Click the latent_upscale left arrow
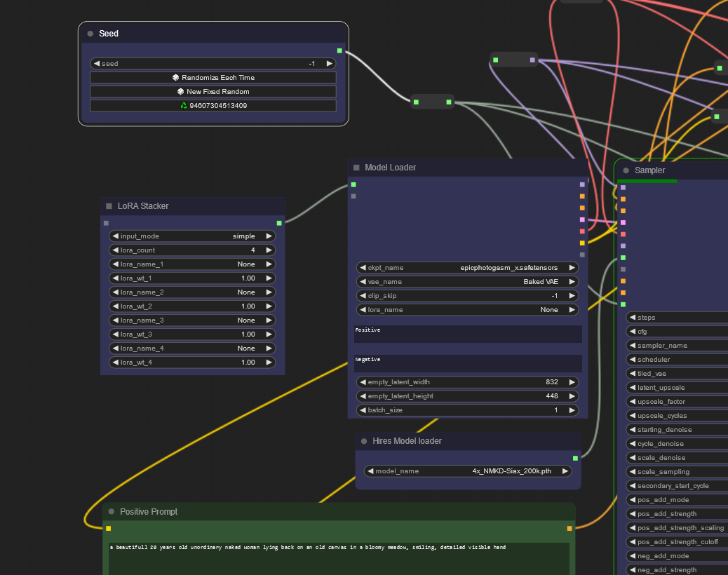The image size is (728, 575). [633, 388]
